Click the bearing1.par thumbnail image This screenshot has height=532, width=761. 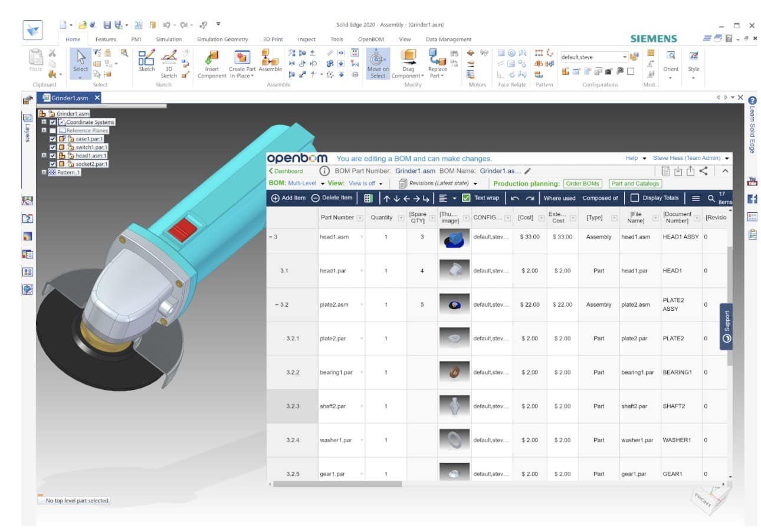[x=455, y=372]
